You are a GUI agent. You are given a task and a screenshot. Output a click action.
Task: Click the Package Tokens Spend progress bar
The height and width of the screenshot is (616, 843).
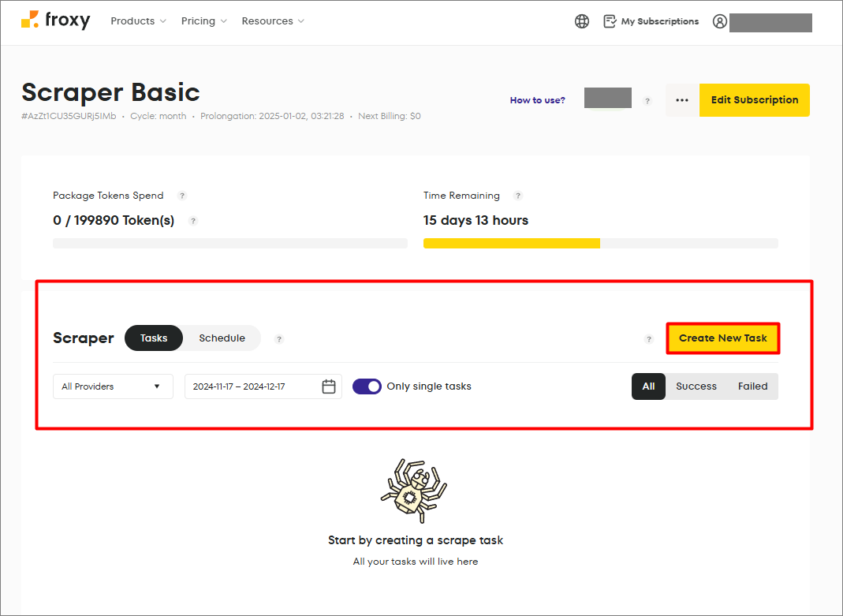[x=230, y=244]
